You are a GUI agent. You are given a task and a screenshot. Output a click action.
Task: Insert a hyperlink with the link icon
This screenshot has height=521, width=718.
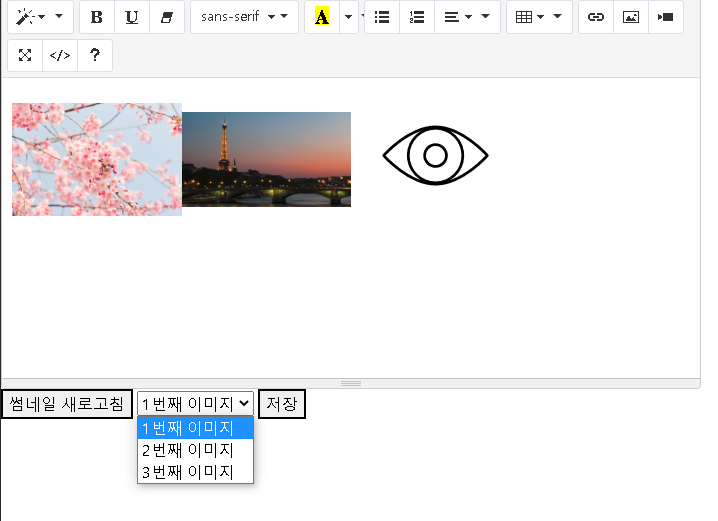point(596,17)
